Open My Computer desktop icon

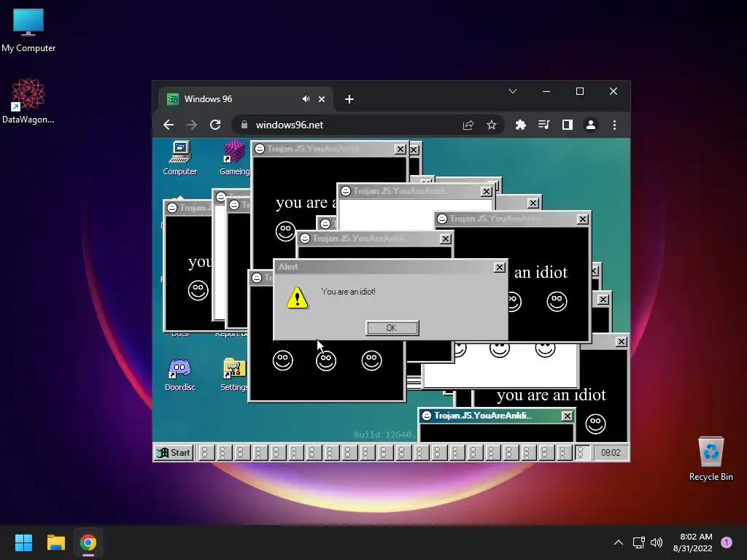coord(28,29)
